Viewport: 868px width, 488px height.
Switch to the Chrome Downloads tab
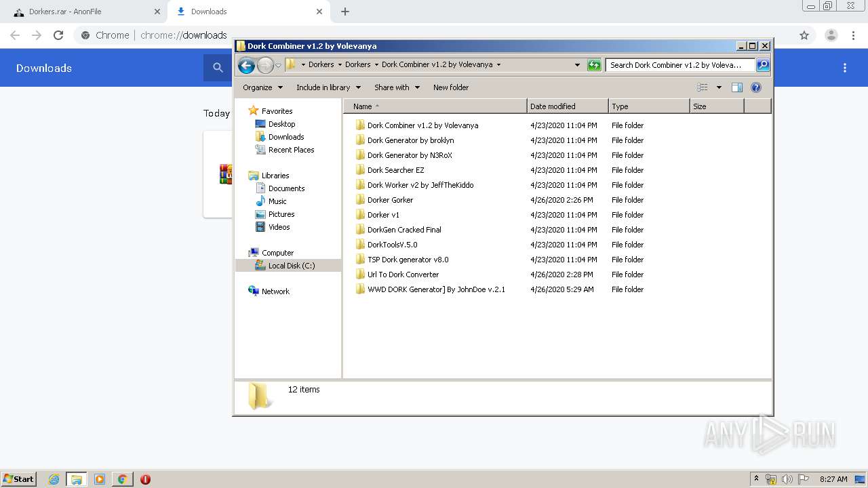click(x=248, y=12)
